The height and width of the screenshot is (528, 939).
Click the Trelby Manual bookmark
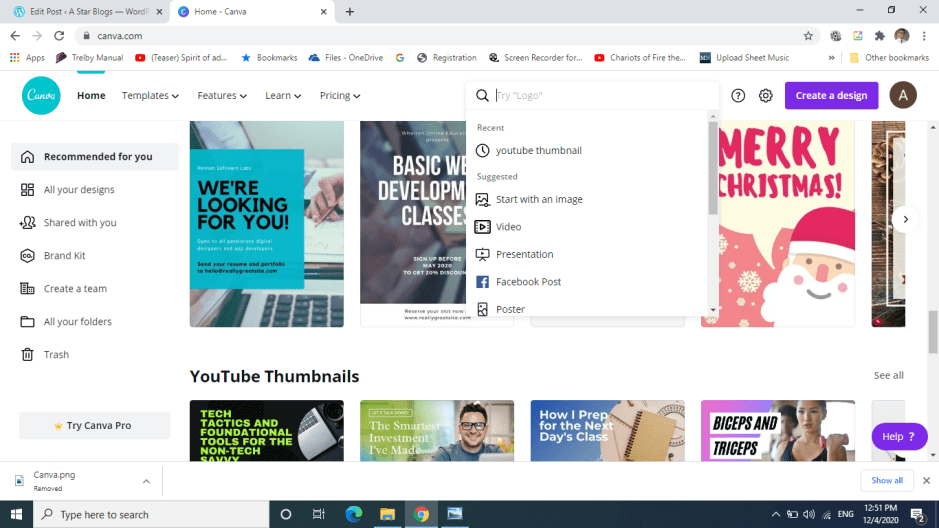(x=89, y=58)
